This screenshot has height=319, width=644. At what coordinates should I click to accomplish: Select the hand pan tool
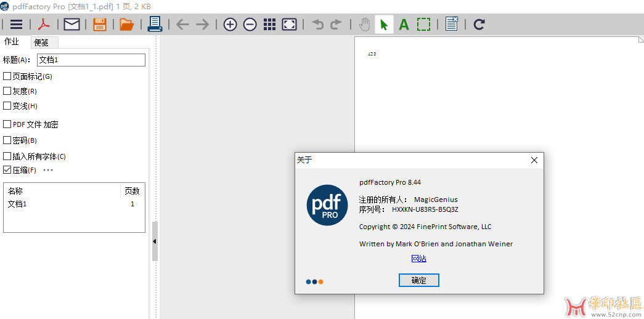pos(364,25)
